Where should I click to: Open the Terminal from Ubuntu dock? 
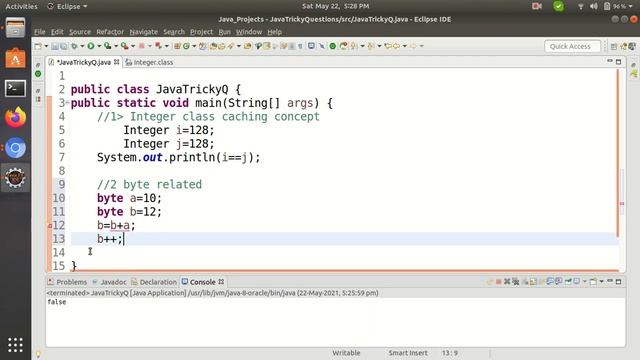click(15, 88)
